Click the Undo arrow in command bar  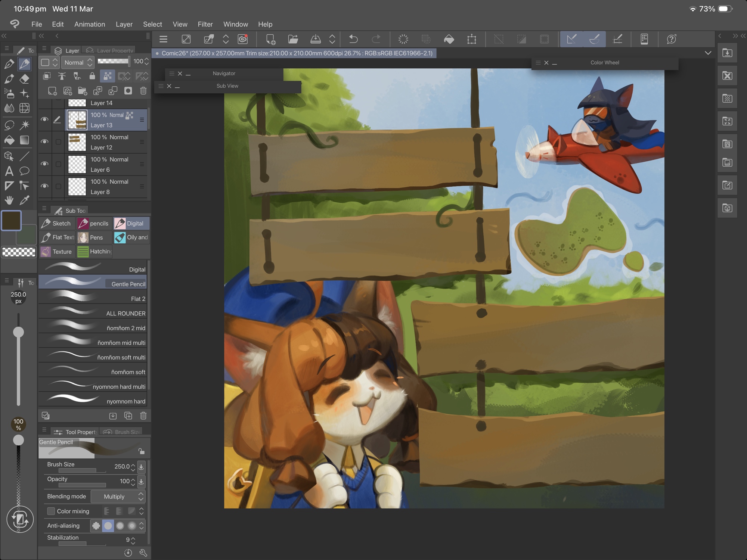pos(353,39)
